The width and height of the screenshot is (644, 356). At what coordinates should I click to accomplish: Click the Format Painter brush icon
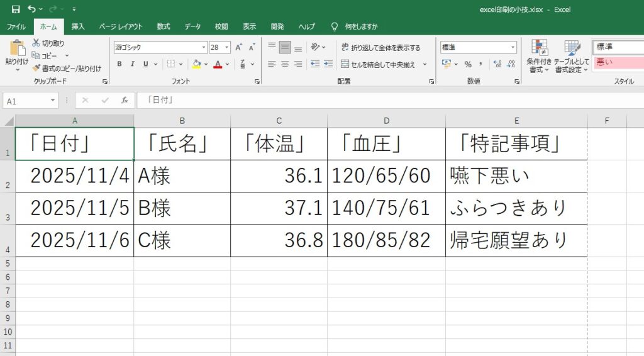tap(36, 69)
